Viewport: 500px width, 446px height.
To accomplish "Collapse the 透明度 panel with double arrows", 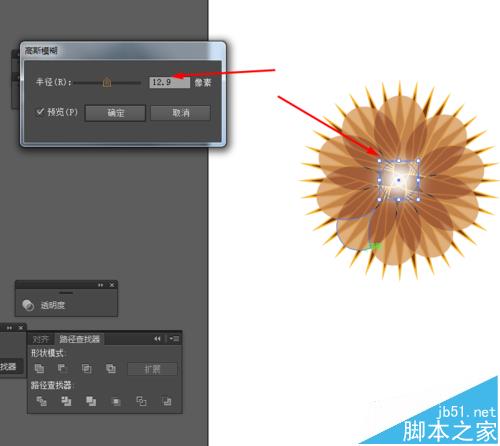I will [x=100, y=285].
